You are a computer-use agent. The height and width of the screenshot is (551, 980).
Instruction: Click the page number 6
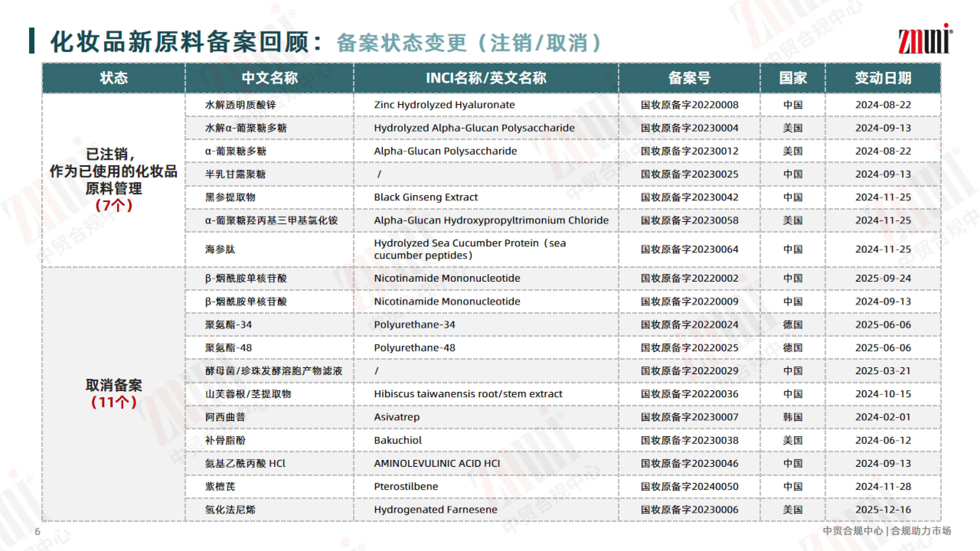pos(37,532)
